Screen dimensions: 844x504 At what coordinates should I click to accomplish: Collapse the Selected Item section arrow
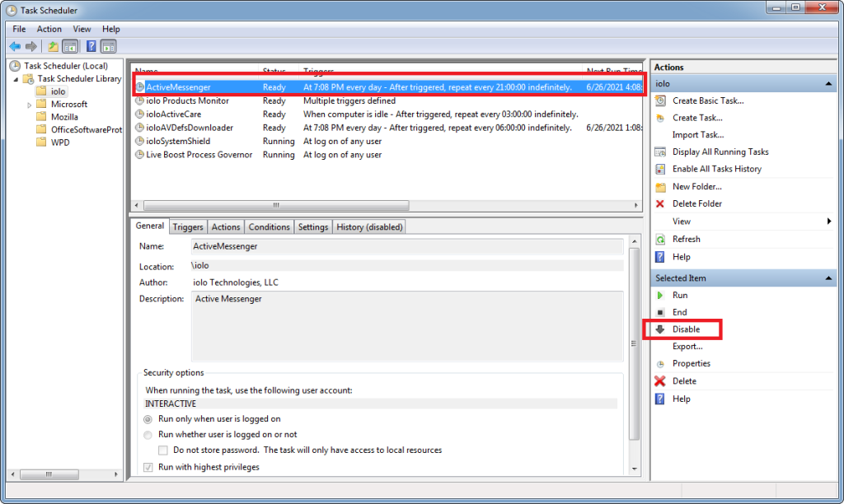828,278
